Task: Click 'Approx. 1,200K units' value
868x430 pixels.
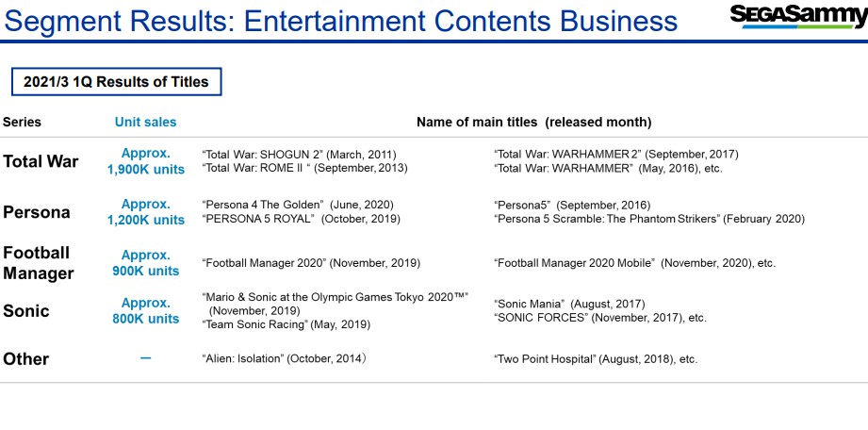Action: click(x=146, y=212)
